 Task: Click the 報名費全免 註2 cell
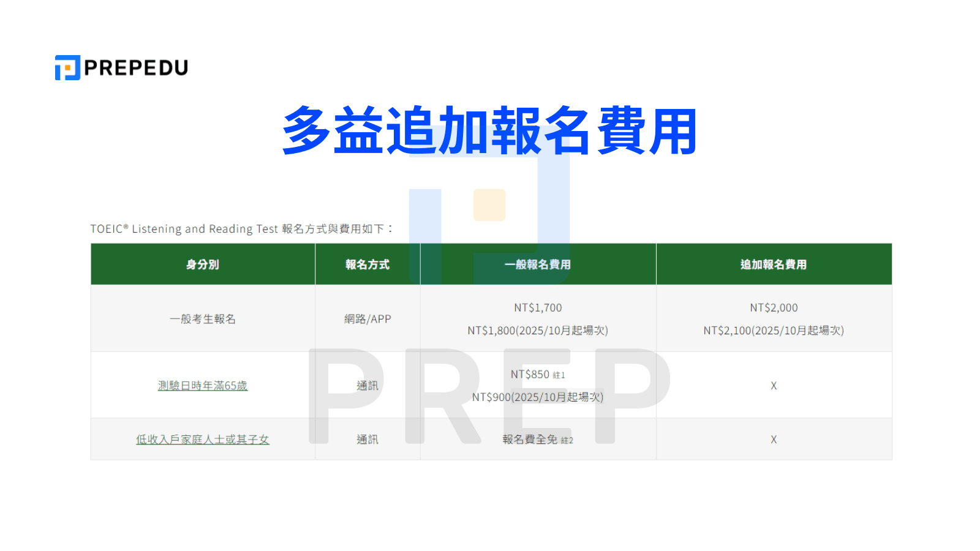[538, 440]
